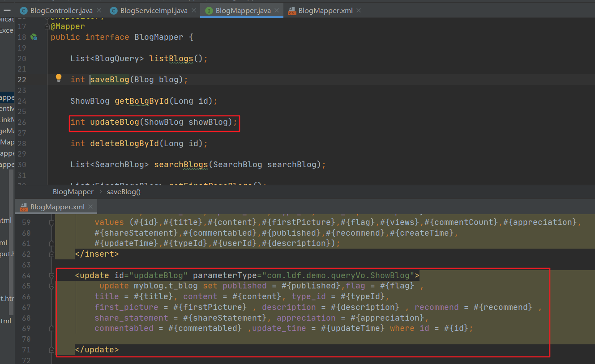Click line number 26 in the gutter

(21, 122)
